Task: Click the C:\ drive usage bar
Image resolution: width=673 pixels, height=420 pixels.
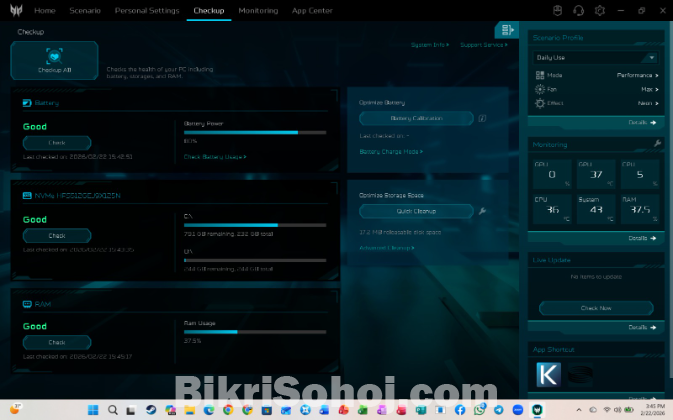Action: point(255,225)
